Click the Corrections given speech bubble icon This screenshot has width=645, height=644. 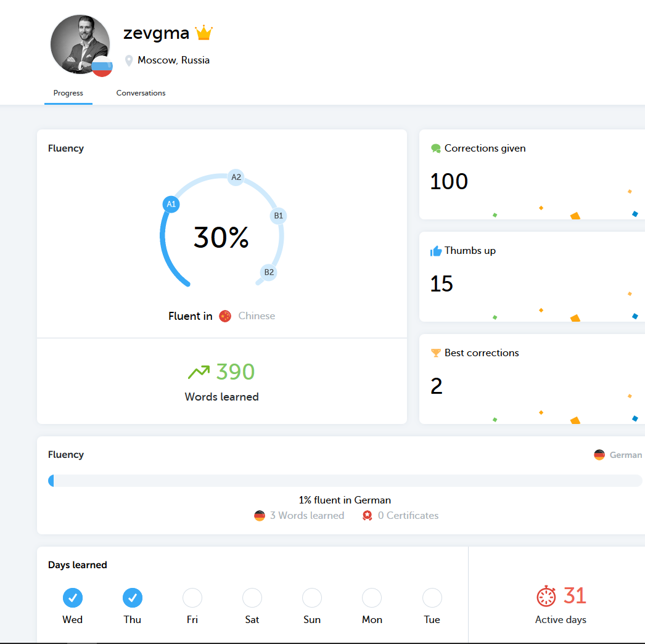[x=435, y=149]
